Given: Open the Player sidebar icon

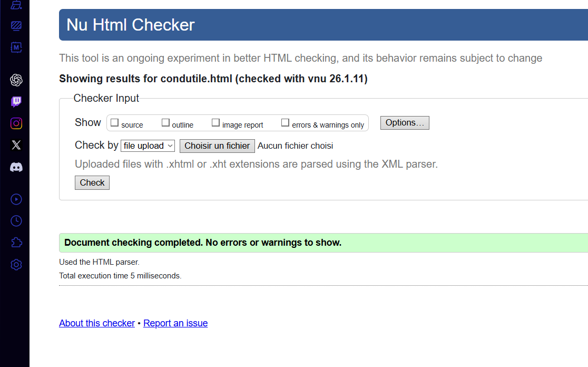Looking at the screenshot, I should [x=16, y=199].
